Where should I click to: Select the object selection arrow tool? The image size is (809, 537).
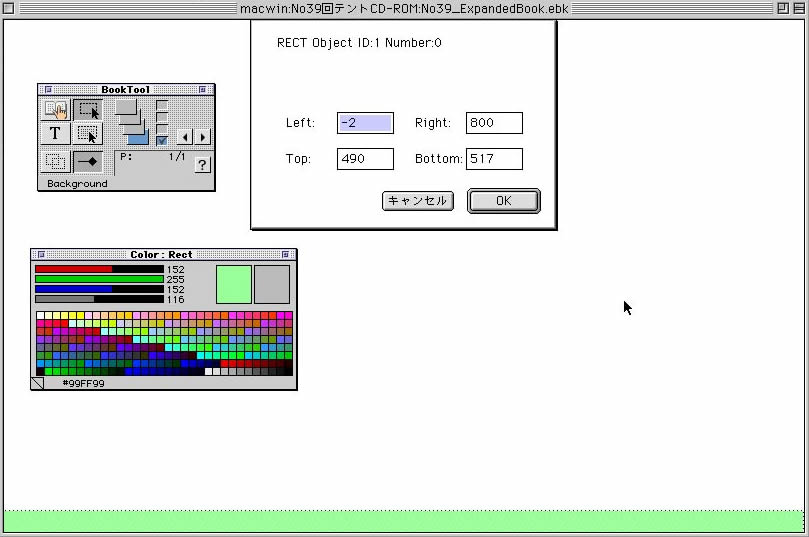(x=88, y=110)
